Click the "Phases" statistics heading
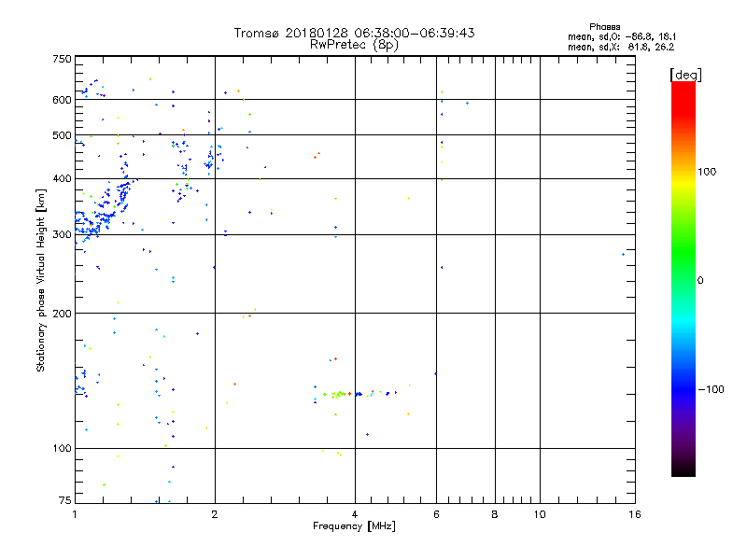This screenshot has height=560, width=747. [604, 27]
